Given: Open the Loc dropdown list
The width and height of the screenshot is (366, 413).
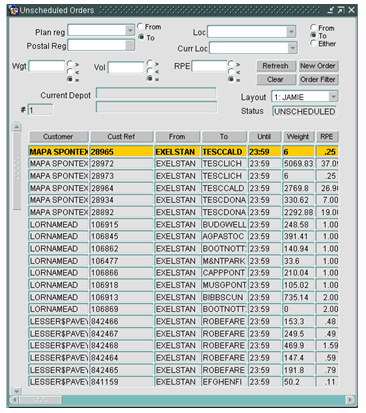Looking at the screenshot, I should (291, 32).
